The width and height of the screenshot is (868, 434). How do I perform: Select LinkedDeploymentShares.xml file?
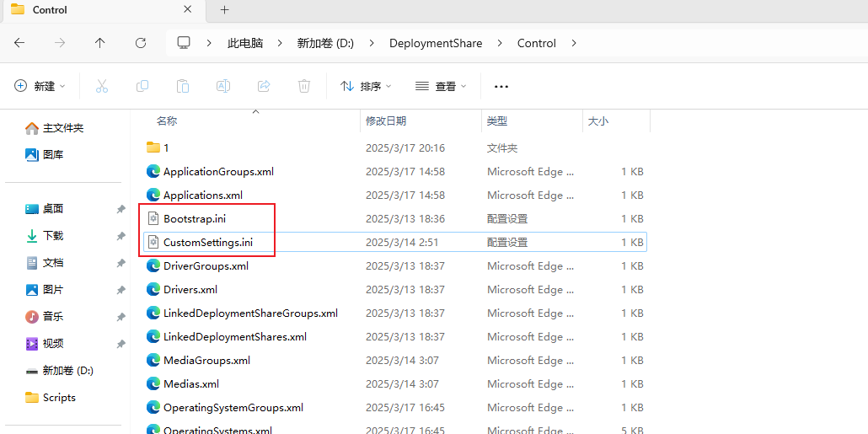point(394,336)
